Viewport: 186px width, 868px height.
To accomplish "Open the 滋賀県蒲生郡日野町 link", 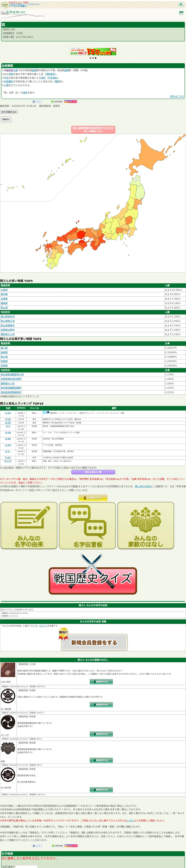I will [11, 379].
